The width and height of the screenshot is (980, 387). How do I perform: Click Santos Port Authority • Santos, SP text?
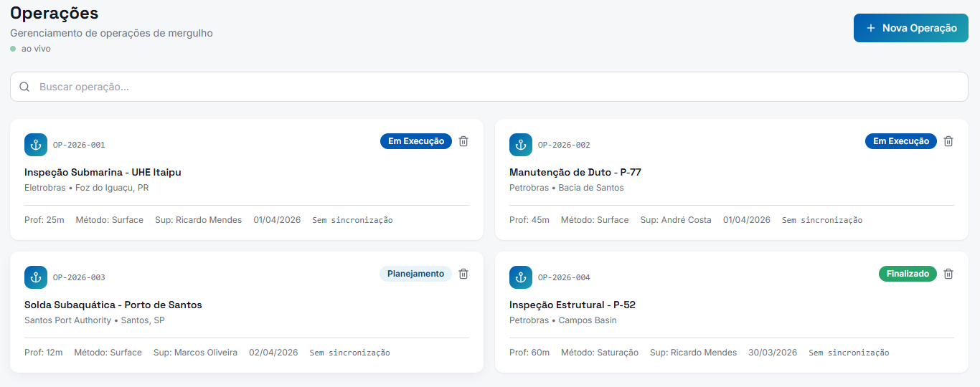point(95,320)
